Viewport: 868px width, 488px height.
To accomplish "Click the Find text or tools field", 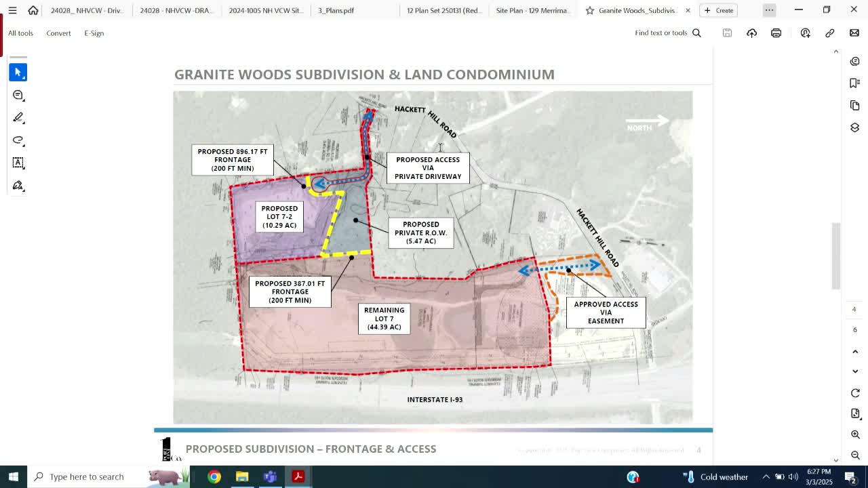I will (x=667, y=33).
